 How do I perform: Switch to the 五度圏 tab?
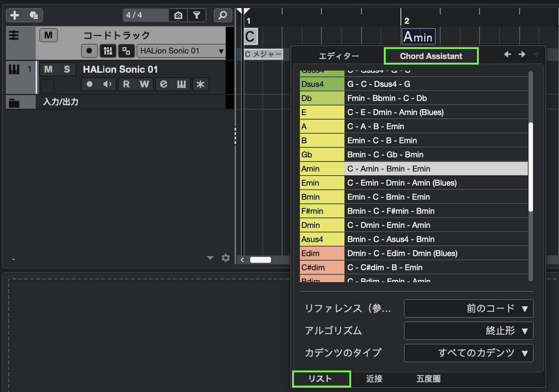click(428, 379)
